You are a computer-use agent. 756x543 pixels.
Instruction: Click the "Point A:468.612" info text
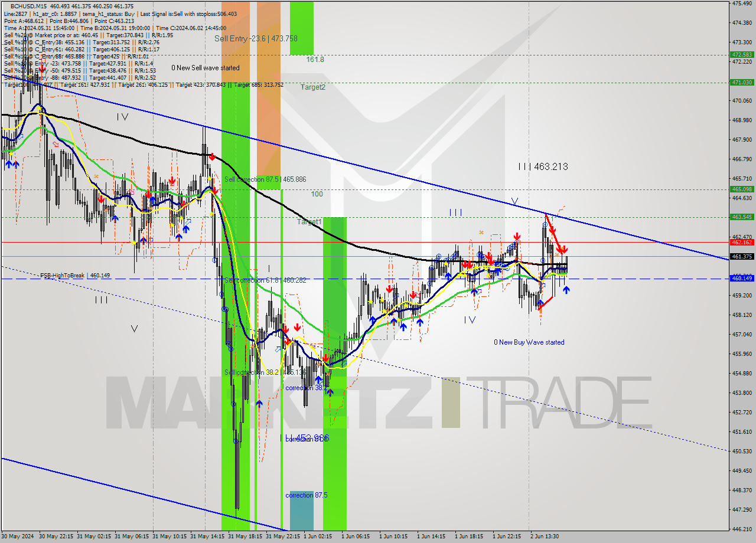[24, 21]
